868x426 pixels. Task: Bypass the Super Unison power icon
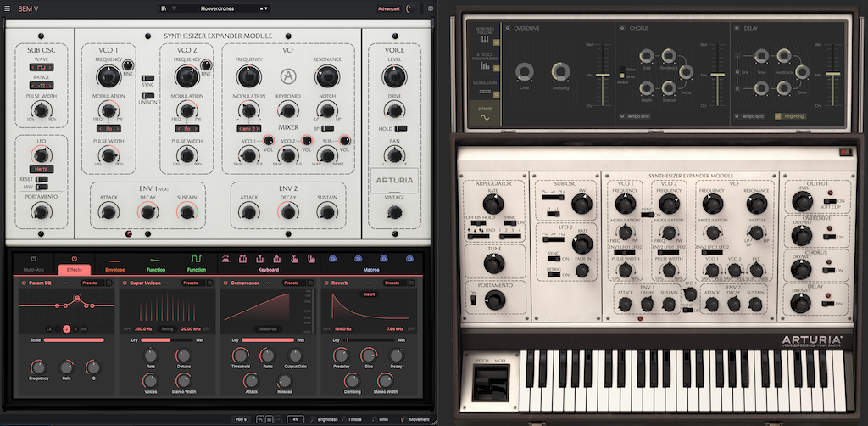click(125, 283)
